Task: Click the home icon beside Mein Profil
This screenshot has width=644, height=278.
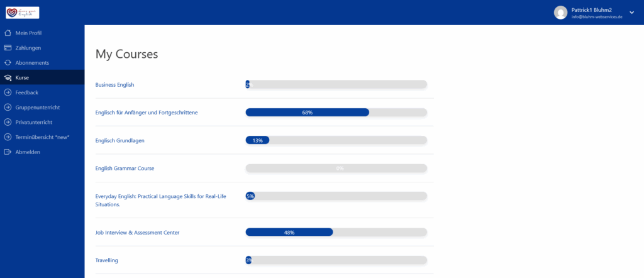Action: (x=8, y=33)
